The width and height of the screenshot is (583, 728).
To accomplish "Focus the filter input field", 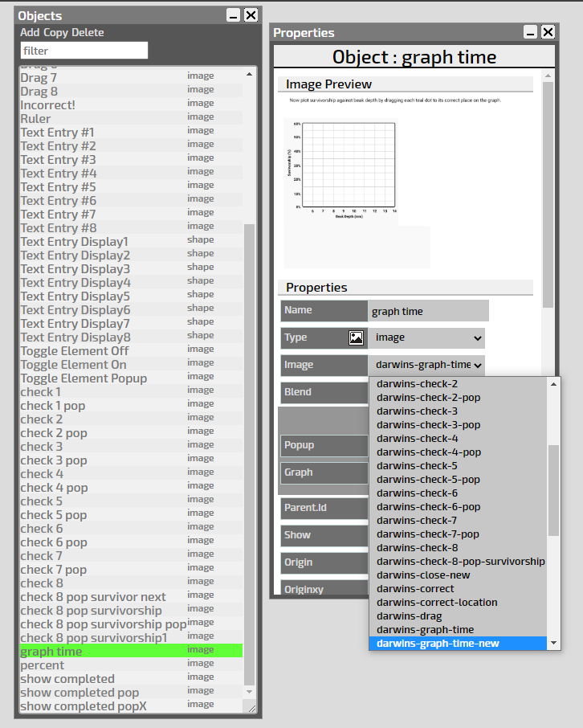I will click(84, 51).
